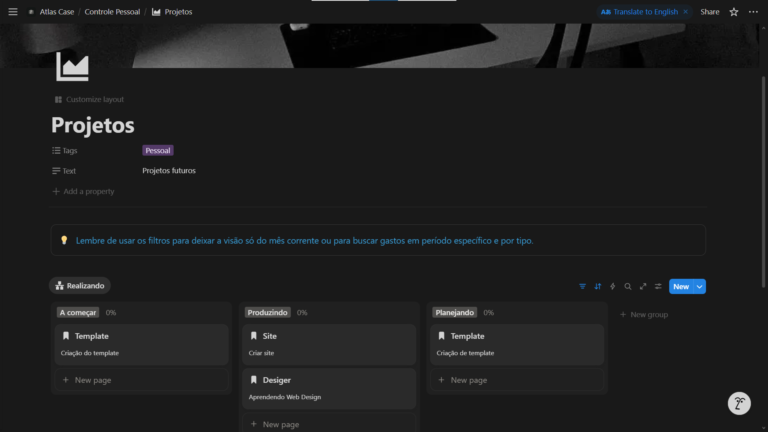Dismiss the Translate to English prompt
This screenshot has height=432, width=768.
point(685,12)
